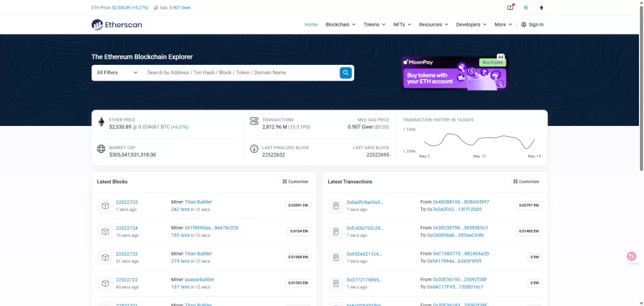Click document icon for transaction 0x0adfc9ae5a3
This screenshot has height=306, width=644.
tap(336, 206)
